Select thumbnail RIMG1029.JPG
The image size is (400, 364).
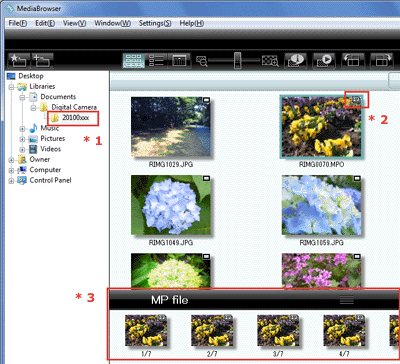(x=171, y=127)
